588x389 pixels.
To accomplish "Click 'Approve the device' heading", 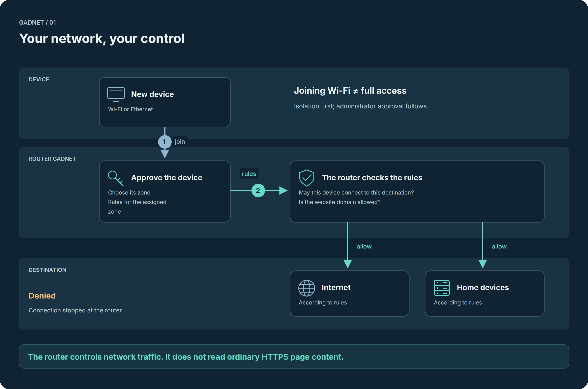I will (167, 178).
